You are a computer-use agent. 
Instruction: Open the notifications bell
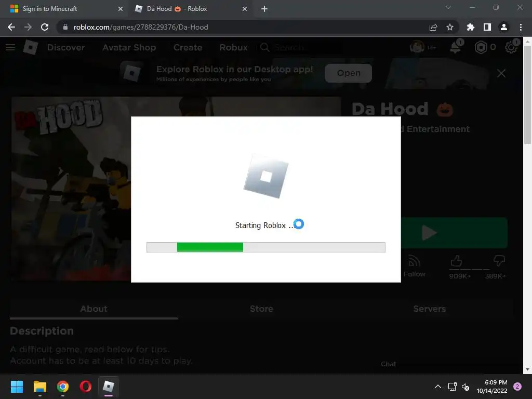pos(455,47)
